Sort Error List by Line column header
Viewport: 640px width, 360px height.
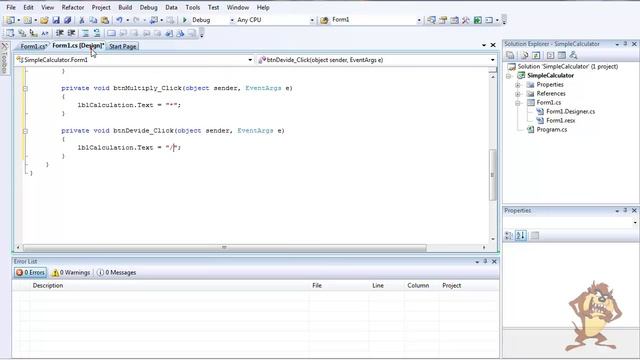[x=378, y=286]
